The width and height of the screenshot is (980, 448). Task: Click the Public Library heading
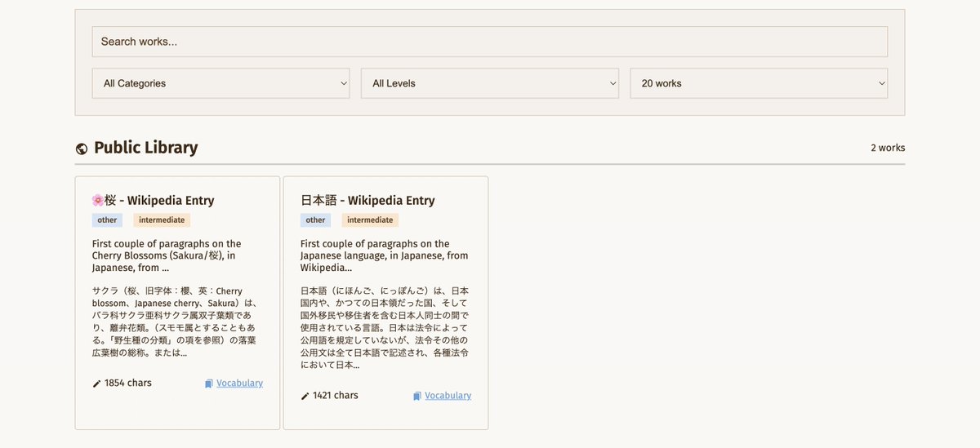pyautogui.click(x=145, y=148)
